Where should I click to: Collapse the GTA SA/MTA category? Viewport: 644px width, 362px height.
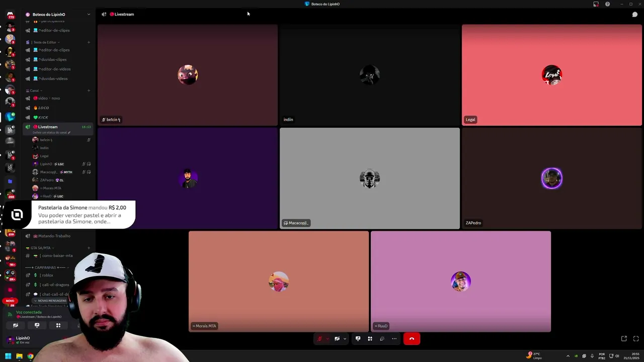click(40, 248)
